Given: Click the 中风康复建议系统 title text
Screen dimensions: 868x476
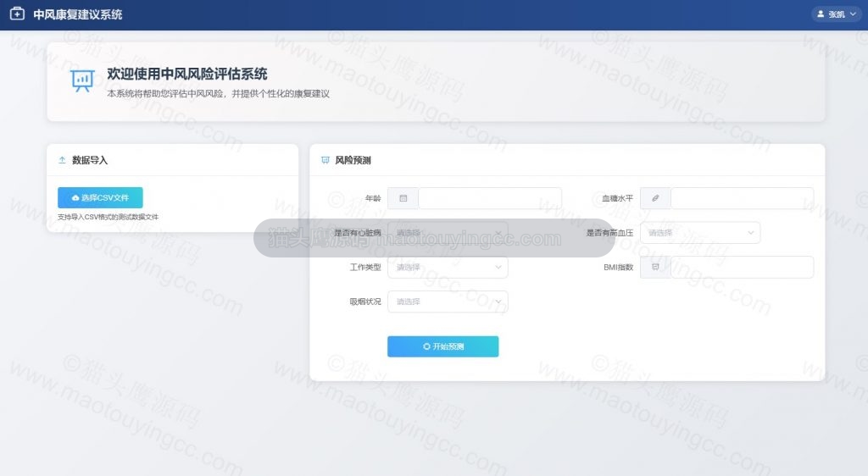Looking at the screenshot, I should [x=77, y=14].
